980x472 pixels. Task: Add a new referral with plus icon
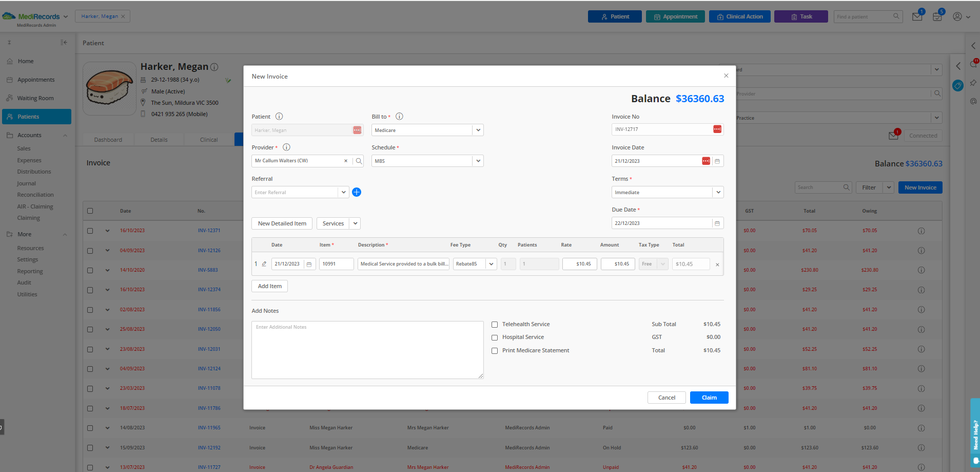tap(357, 192)
